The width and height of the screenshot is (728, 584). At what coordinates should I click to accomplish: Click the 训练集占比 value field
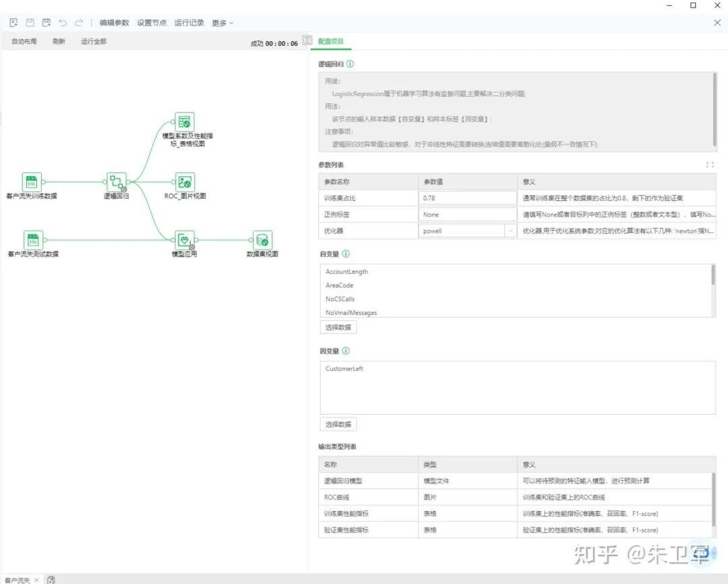click(x=468, y=198)
